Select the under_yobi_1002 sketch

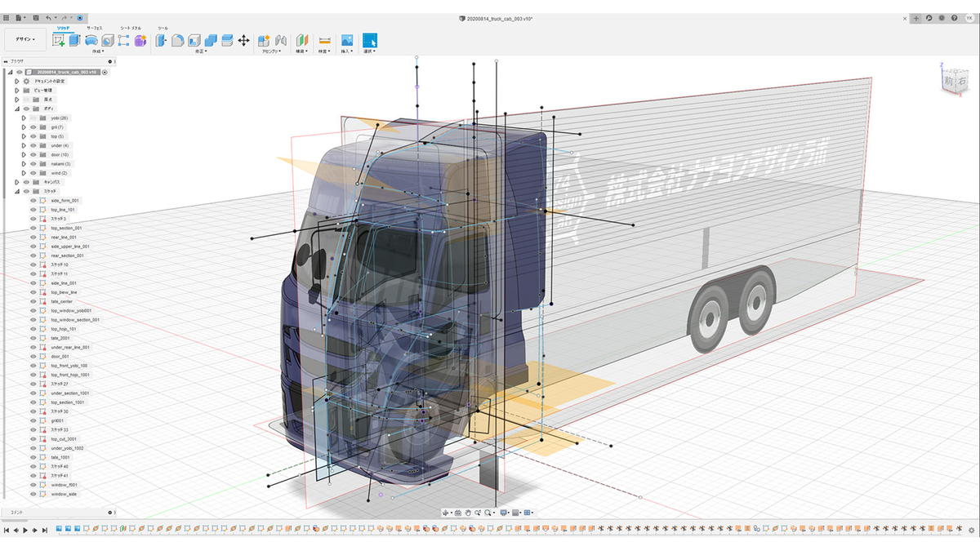pos(67,448)
